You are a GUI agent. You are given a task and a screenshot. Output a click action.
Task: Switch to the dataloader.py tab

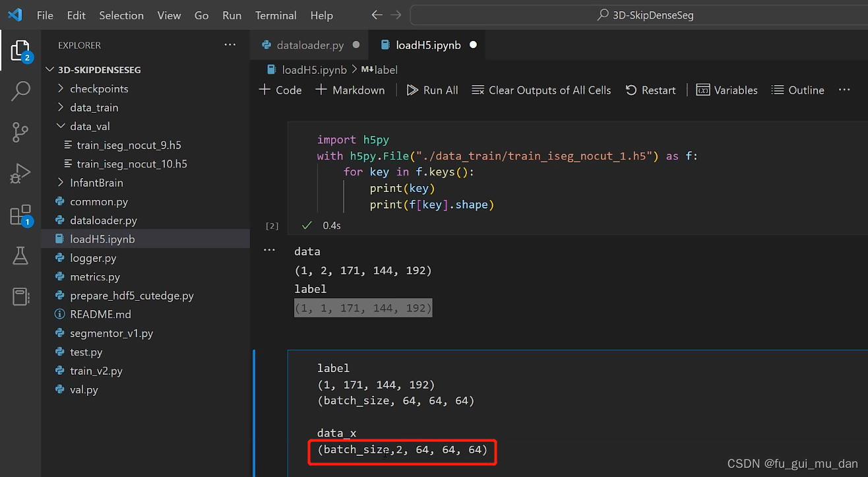(309, 45)
